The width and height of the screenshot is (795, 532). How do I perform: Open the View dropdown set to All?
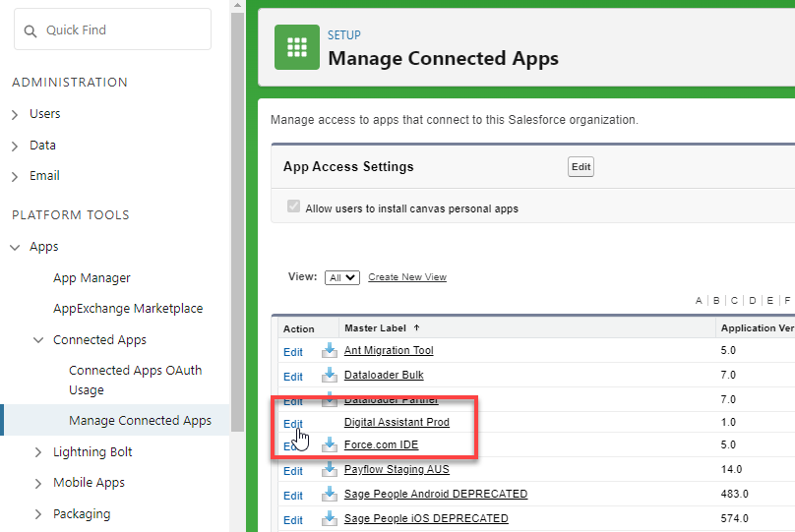point(342,278)
